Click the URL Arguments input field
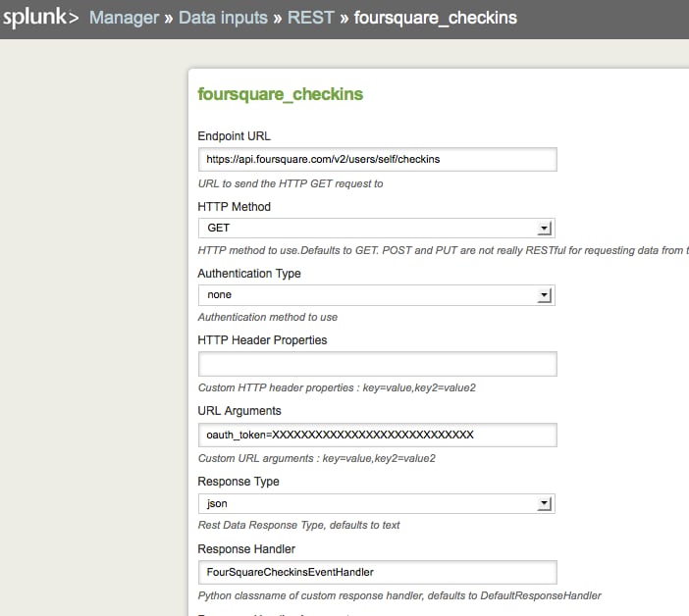 pyautogui.click(x=378, y=435)
